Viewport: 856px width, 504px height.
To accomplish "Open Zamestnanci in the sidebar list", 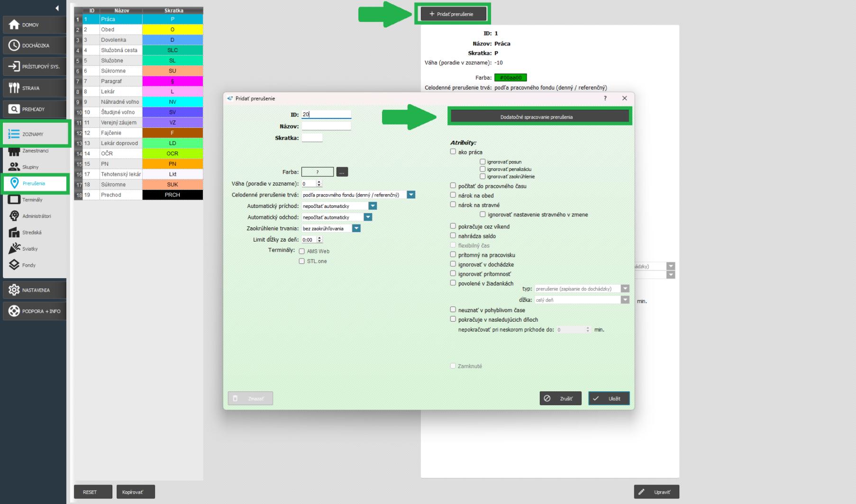I will tap(34, 151).
